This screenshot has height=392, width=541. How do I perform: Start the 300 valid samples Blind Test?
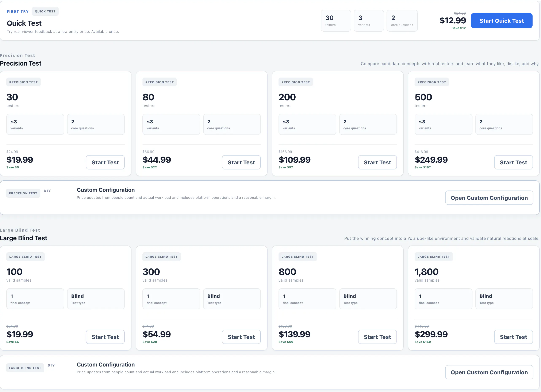pos(241,337)
